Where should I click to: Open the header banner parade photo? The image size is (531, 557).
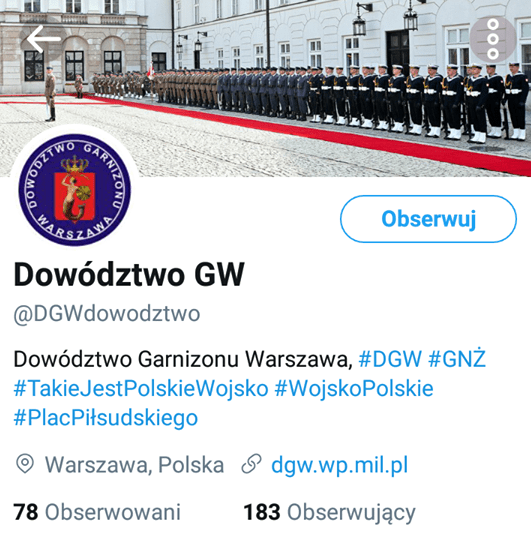[x=265, y=88]
